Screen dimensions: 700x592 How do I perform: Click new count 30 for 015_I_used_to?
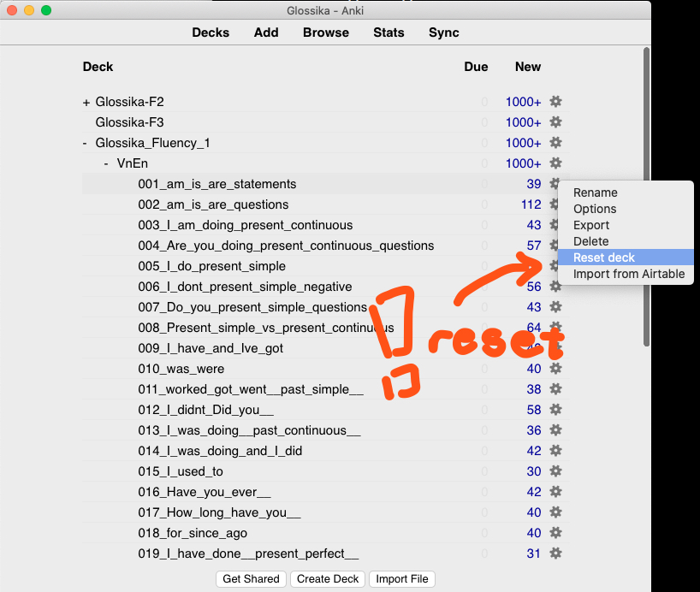tap(533, 471)
